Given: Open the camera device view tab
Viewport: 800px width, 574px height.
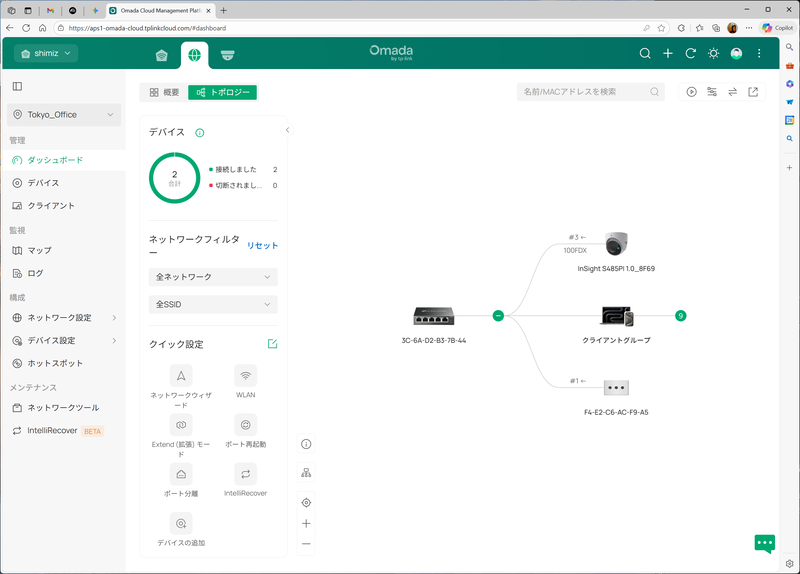Looking at the screenshot, I should coord(228,55).
